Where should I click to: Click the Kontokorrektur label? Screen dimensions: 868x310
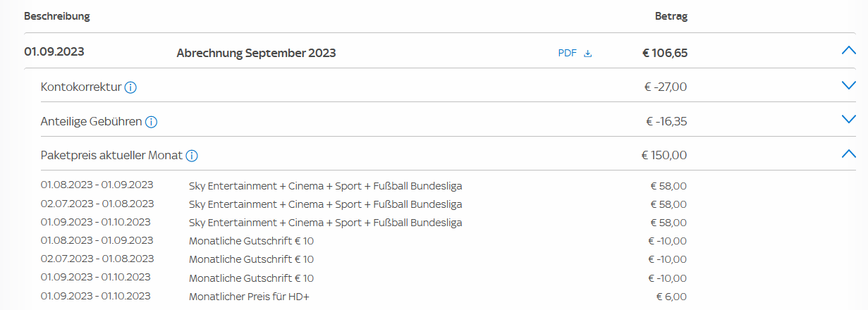click(82, 87)
